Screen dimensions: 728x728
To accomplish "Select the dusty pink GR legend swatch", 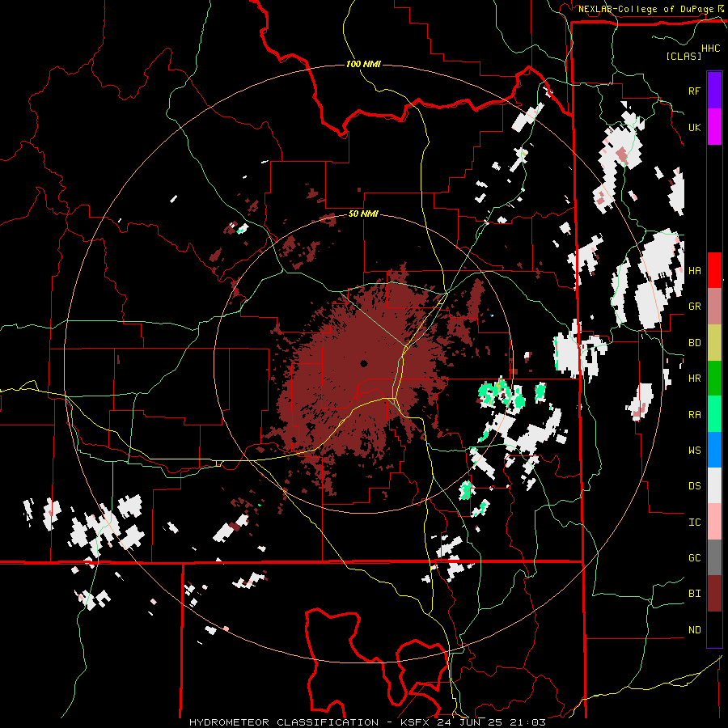I will pyautogui.click(x=714, y=307).
